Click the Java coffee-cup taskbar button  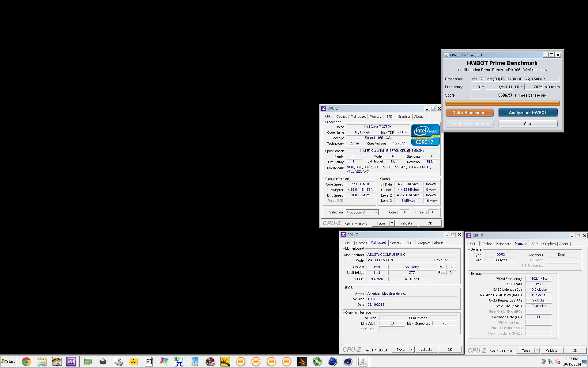[363, 362]
